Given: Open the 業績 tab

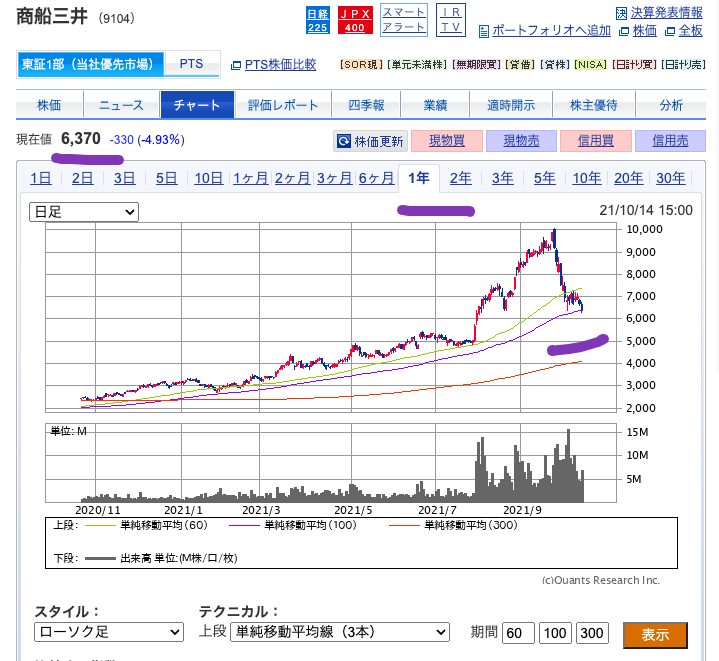Looking at the screenshot, I should pos(435,105).
